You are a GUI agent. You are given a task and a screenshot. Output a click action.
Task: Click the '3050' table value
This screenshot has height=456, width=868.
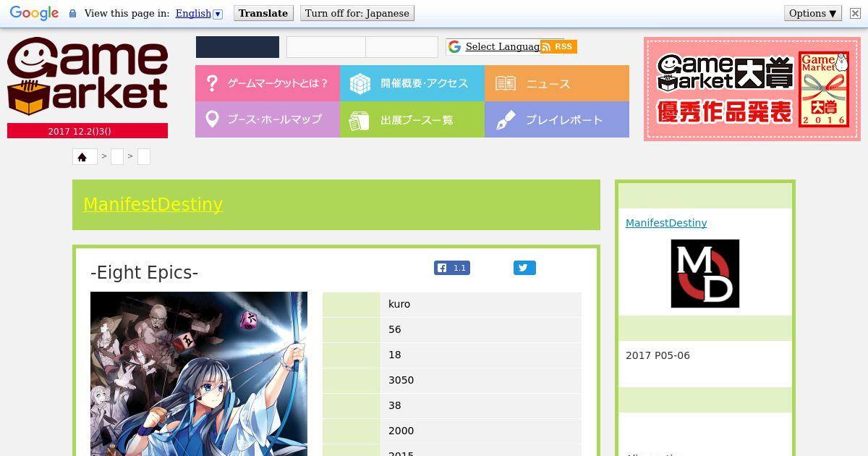tap(401, 380)
